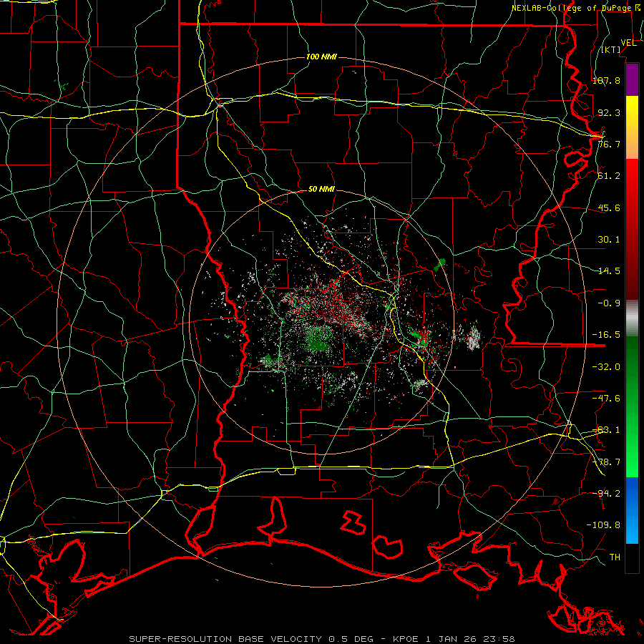Click the 107.8 legend value
Image resolution: width=644 pixels, height=644 pixels.
[606, 80]
